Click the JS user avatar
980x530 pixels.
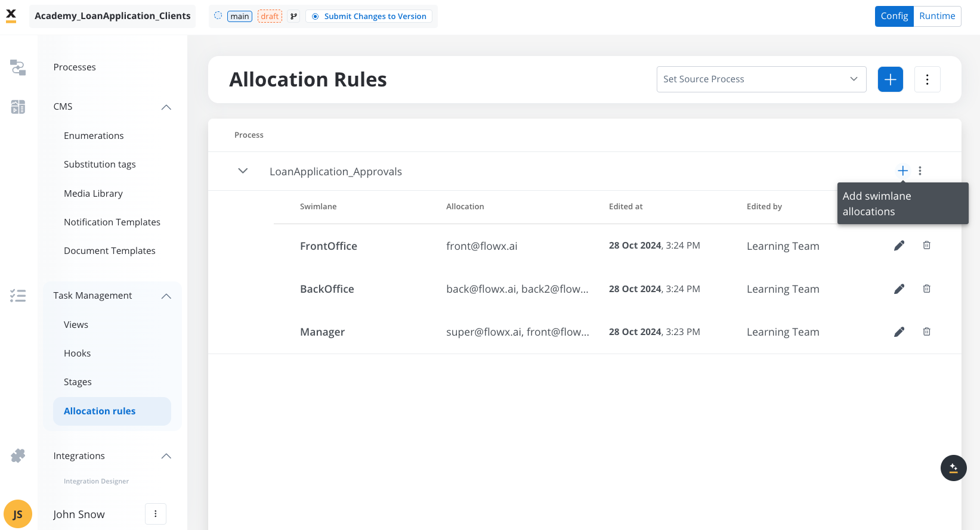(18, 514)
